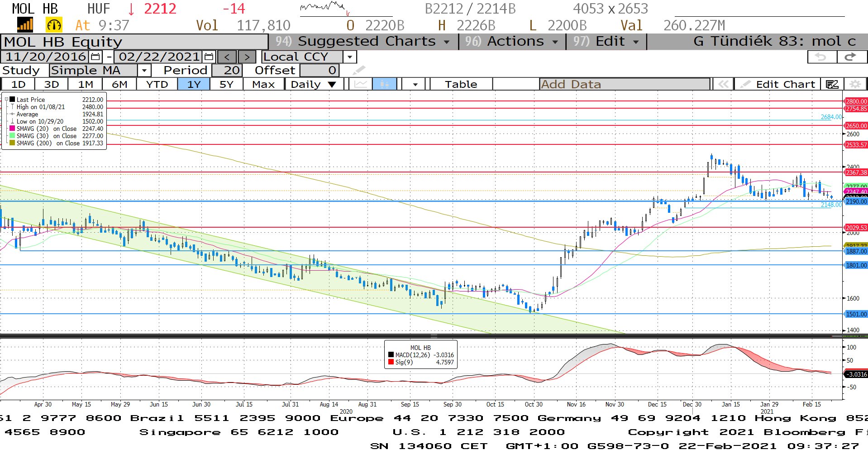Click the orange bar-chart icon below MOL
868x464 pixels.
(x=25, y=25)
